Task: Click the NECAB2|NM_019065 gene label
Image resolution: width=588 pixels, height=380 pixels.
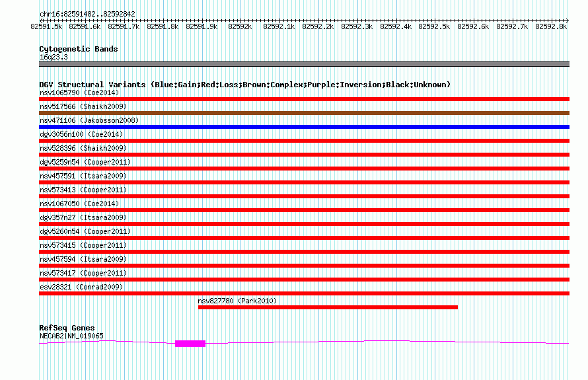Action: (x=71, y=336)
